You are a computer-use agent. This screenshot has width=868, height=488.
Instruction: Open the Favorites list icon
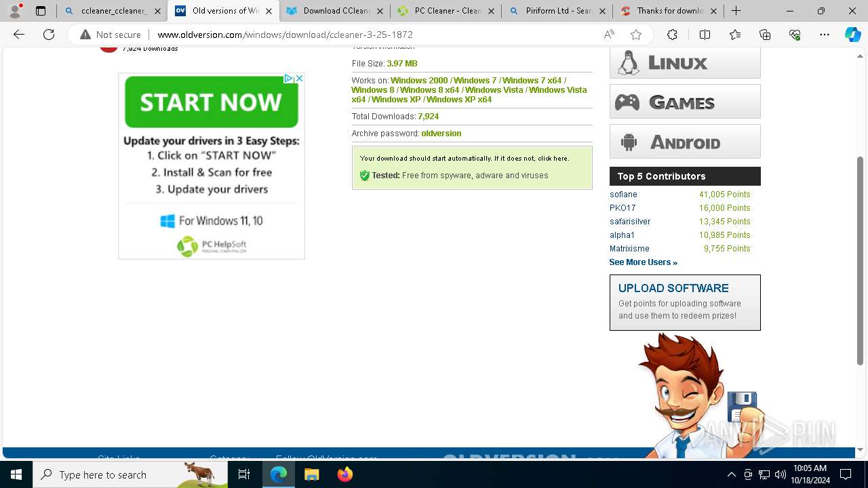pos(735,35)
